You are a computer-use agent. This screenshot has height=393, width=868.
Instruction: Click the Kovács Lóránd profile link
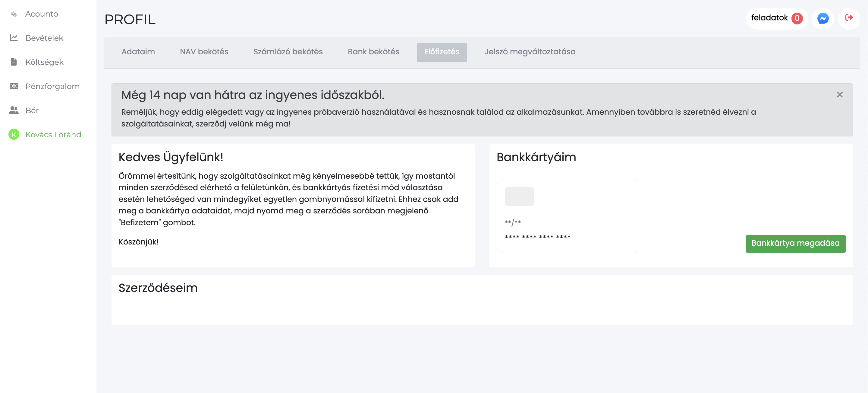pyautogui.click(x=53, y=135)
